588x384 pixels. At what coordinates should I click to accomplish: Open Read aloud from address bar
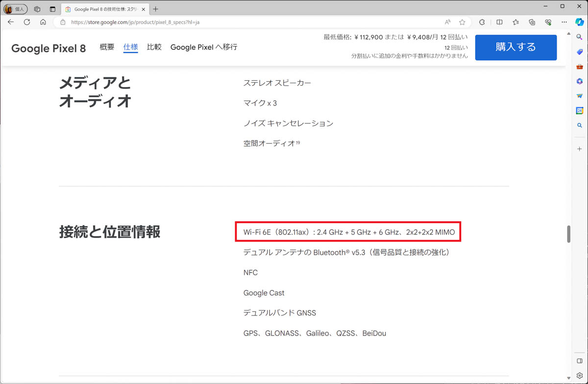(447, 22)
